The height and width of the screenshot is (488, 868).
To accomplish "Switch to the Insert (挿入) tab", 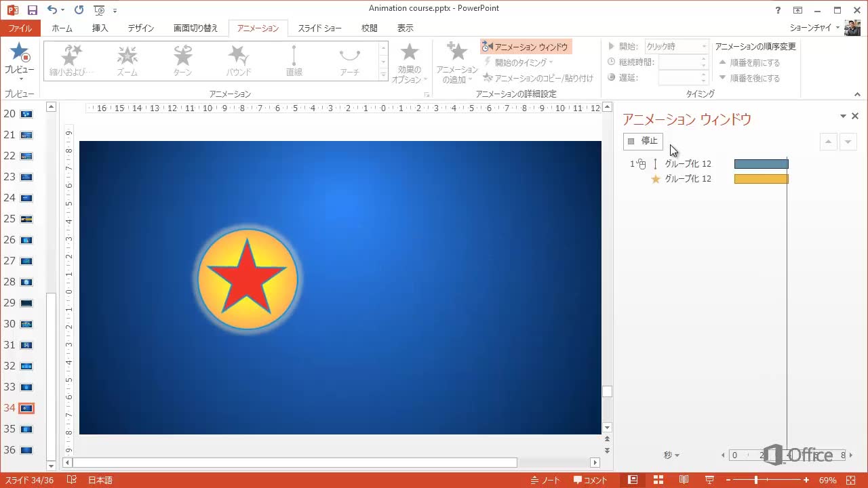I will (100, 28).
